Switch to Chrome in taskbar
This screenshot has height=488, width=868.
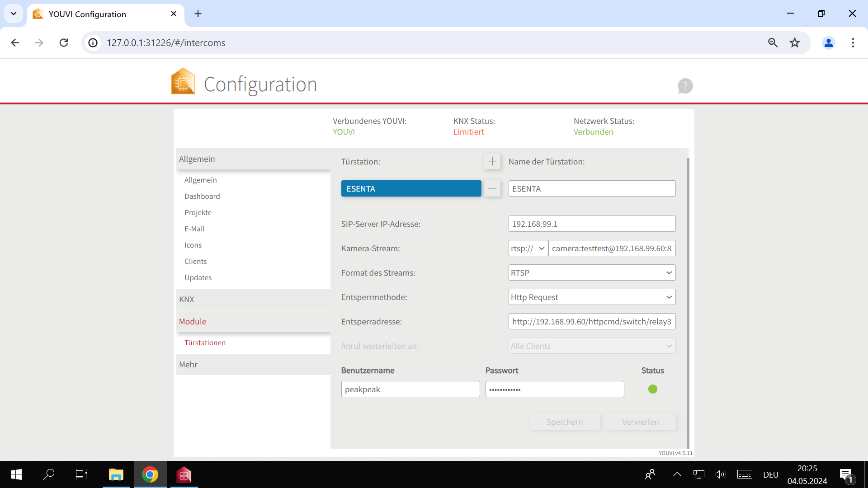[x=150, y=474]
